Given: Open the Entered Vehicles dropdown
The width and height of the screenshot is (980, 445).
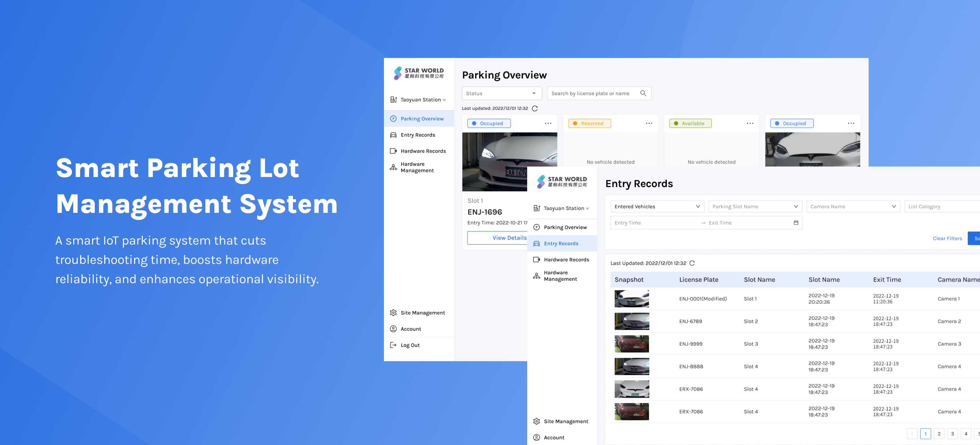Looking at the screenshot, I should (657, 207).
